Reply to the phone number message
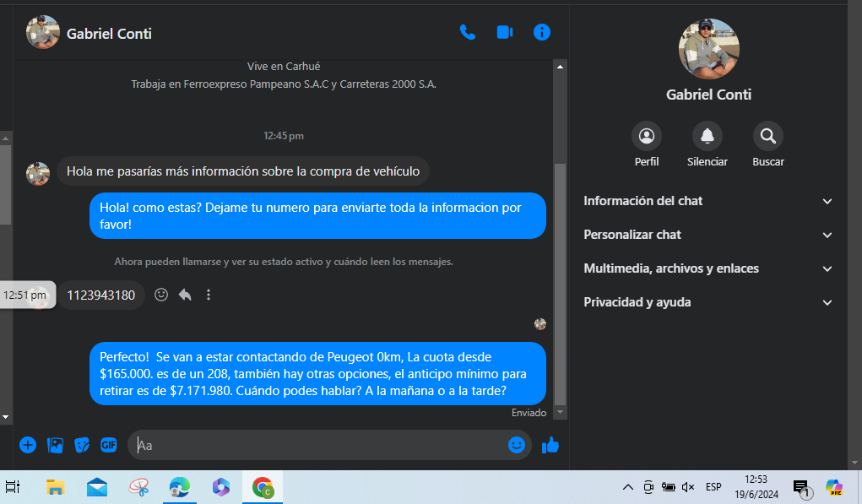862x504 pixels. pyautogui.click(x=185, y=295)
